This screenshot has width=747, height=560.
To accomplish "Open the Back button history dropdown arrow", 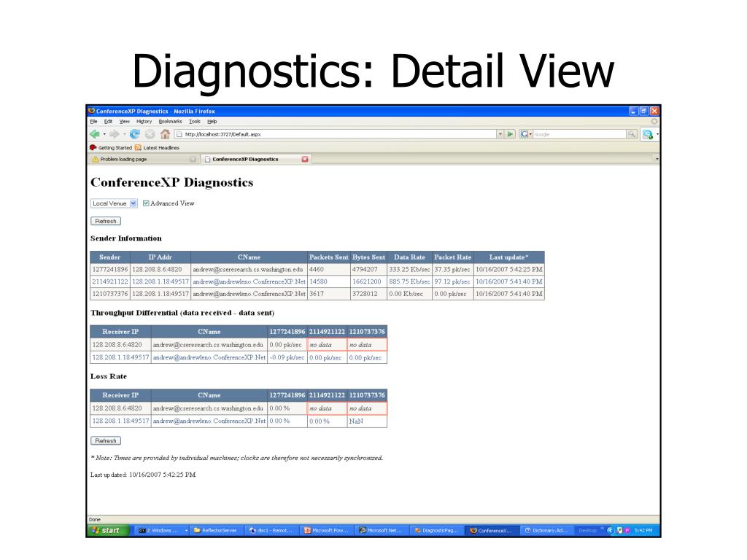I will tap(104, 134).
